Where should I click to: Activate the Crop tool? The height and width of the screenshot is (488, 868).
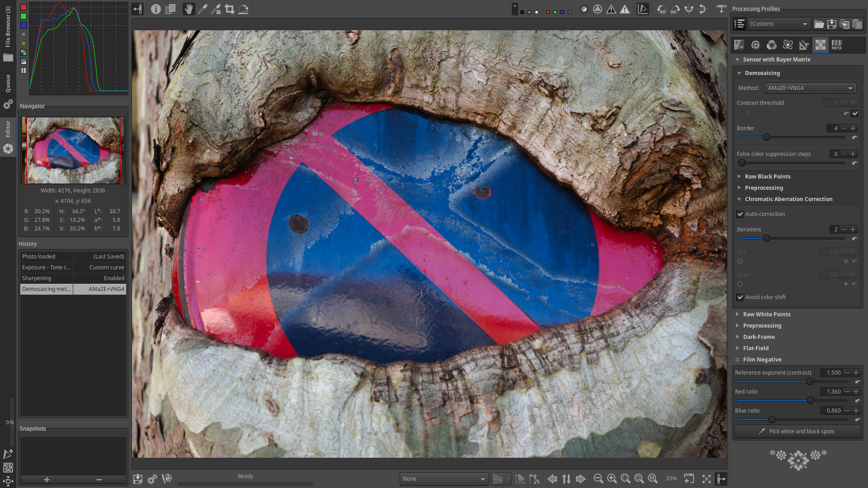tap(230, 9)
